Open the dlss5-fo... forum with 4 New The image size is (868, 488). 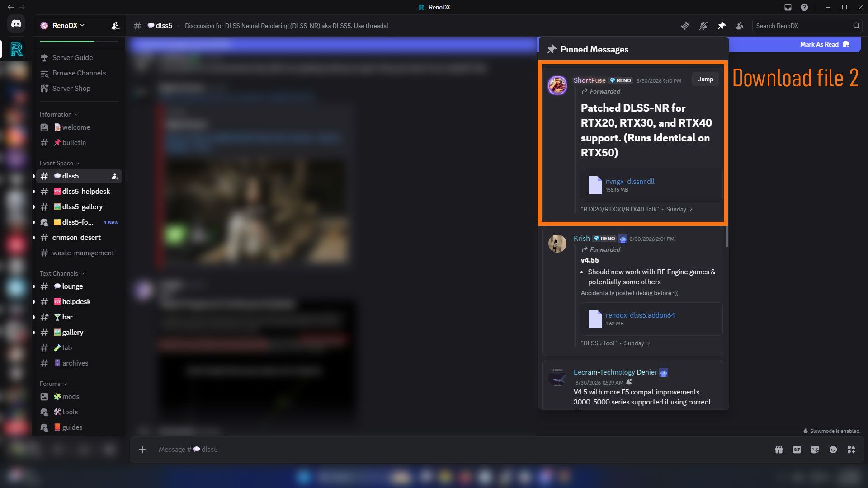pos(79,222)
